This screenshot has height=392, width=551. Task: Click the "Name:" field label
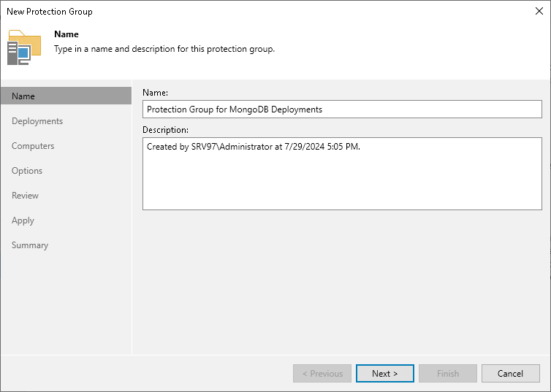(155, 93)
